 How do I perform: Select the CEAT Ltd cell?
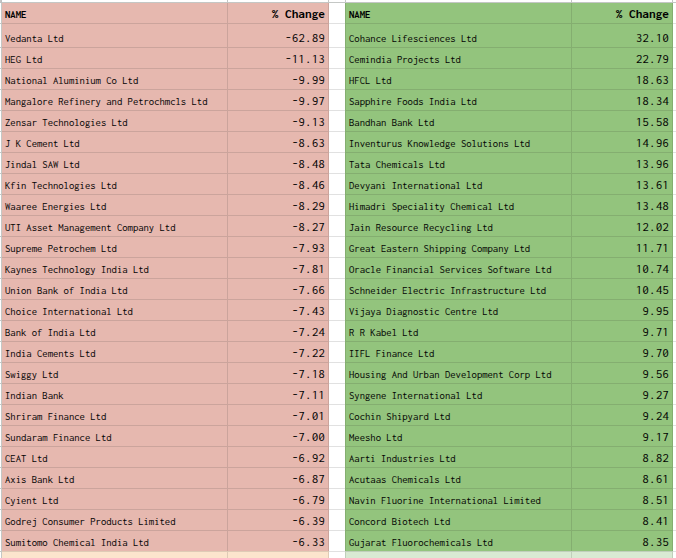point(114,458)
